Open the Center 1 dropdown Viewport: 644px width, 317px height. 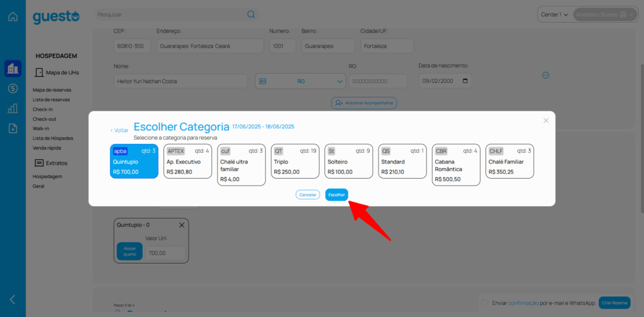[554, 14]
